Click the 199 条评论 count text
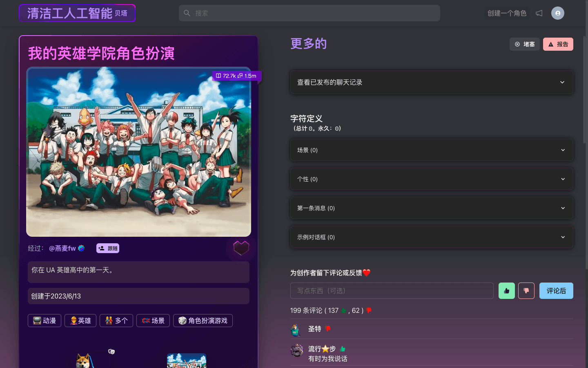This screenshot has height=368, width=588. (x=306, y=310)
